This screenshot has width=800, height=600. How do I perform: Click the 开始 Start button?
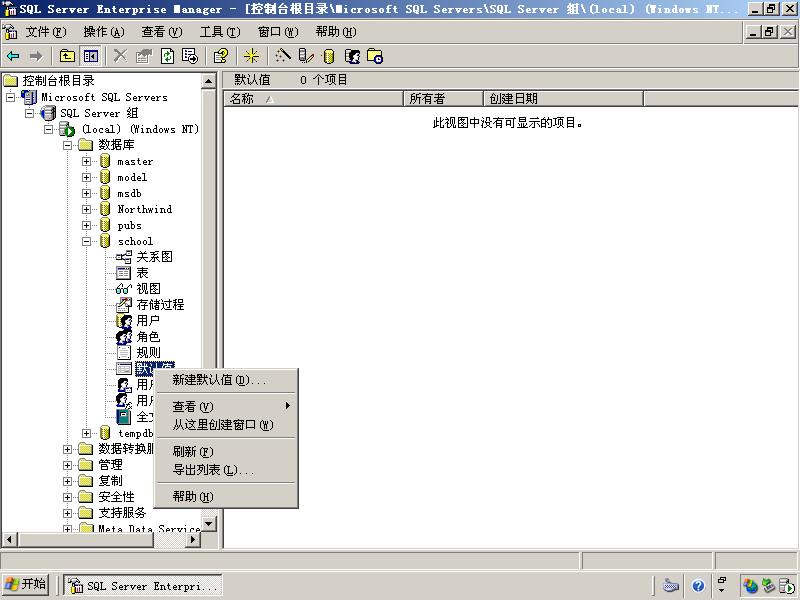tap(26, 585)
